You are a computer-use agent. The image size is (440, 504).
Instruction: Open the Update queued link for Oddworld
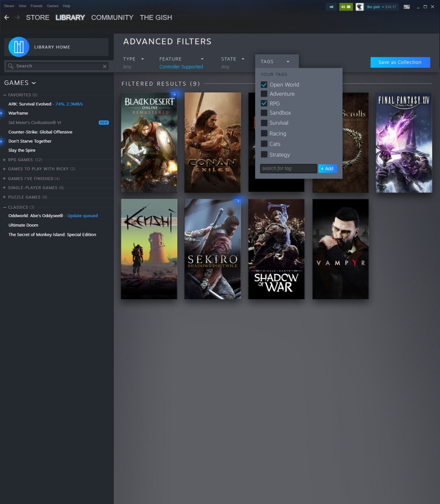(x=82, y=216)
